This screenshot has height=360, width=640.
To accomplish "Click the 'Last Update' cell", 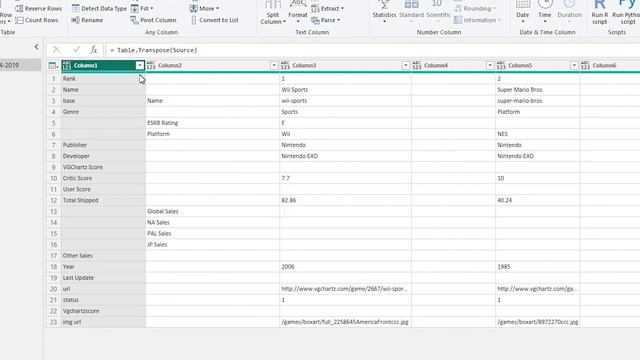I will 103,278.
